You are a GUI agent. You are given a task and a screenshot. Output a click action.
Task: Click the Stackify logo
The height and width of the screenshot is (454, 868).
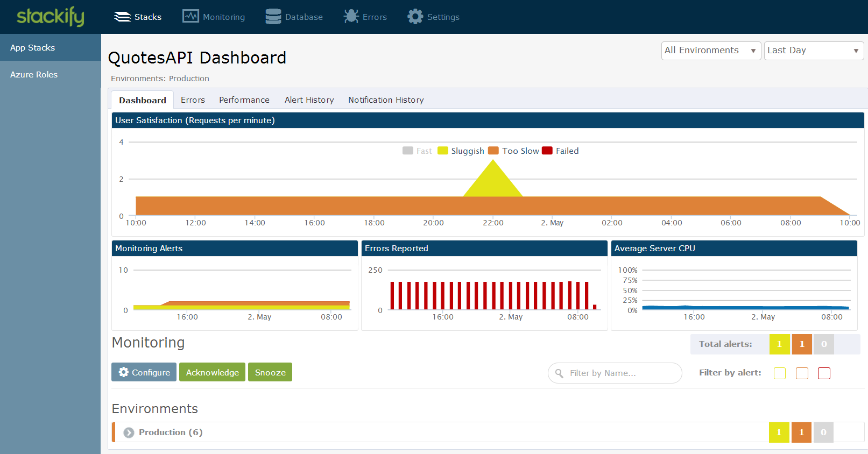coord(50,17)
